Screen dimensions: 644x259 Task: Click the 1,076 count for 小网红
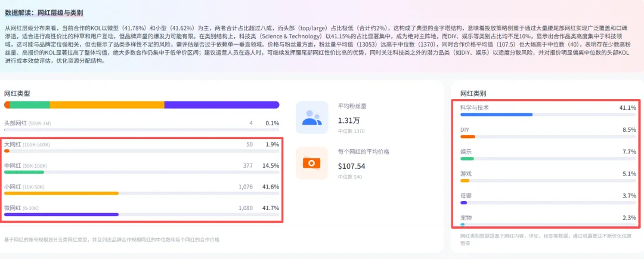tap(246, 187)
